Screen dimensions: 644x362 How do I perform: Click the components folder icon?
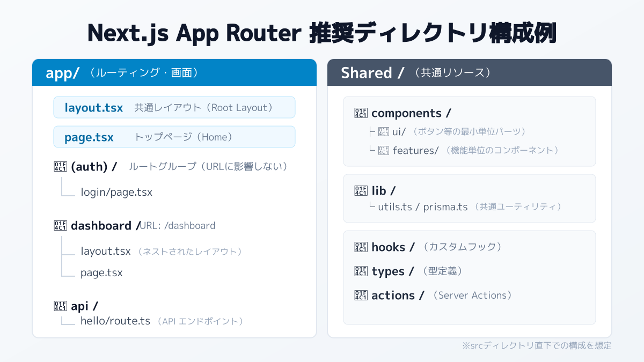361,113
